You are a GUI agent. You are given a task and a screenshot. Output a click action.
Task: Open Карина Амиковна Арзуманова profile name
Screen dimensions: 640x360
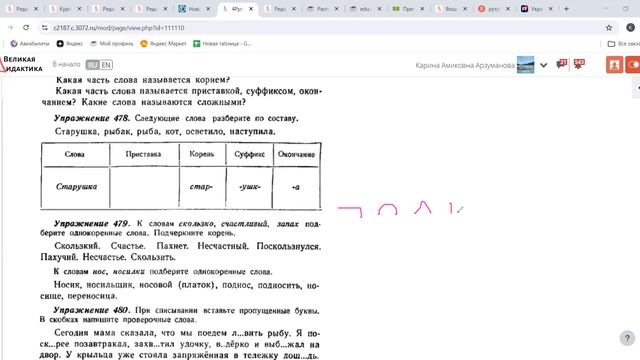465,65
